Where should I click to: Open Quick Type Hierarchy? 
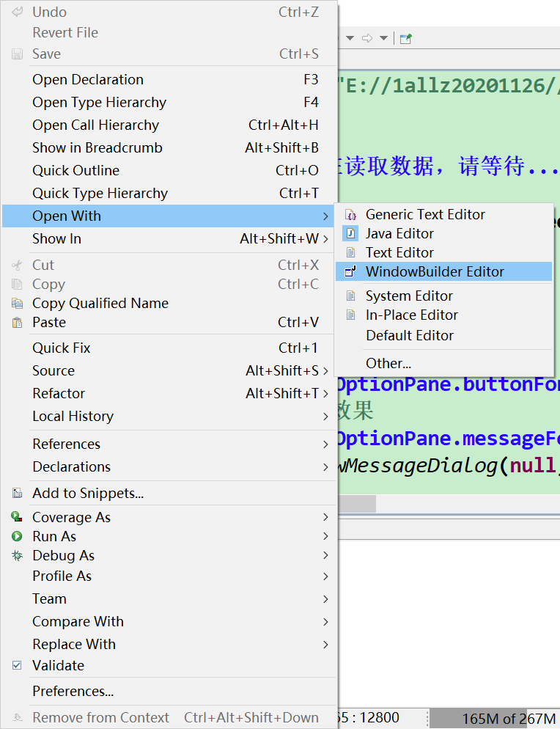coord(169,194)
